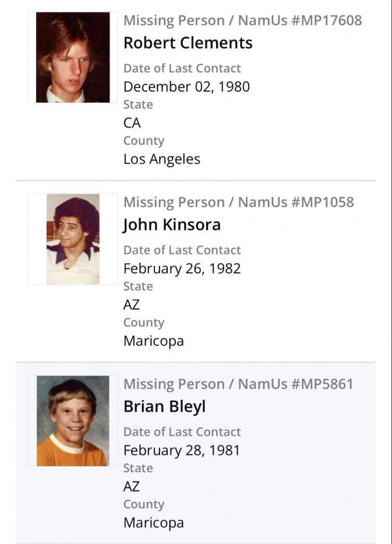Screen dimensions: 392x544
Task: Click the NamUs #MP1058 case header
Action: (x=238, y=202)
